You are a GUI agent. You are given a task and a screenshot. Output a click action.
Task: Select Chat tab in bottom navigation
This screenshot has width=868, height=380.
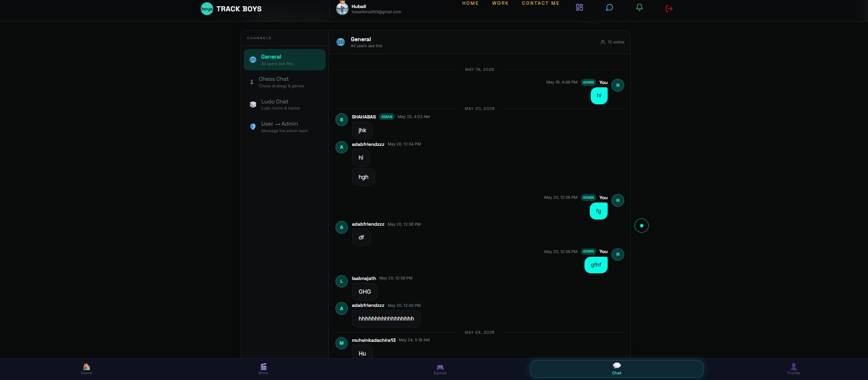[617, 369]
